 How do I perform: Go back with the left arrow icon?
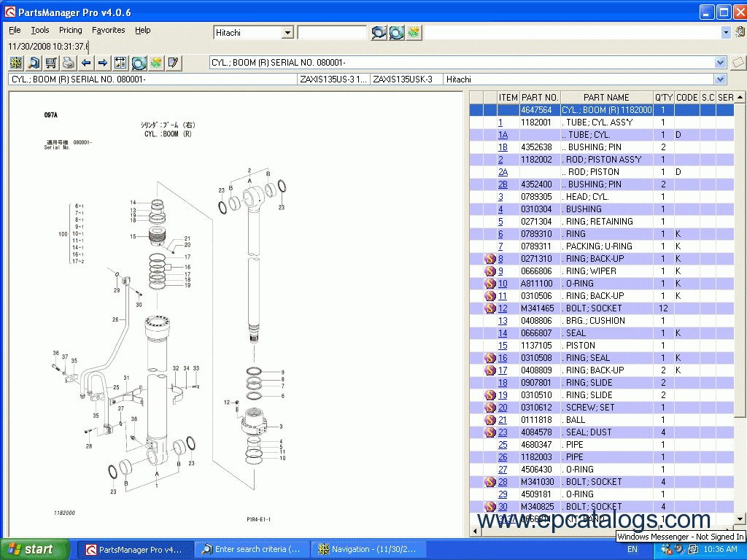[x=86, y=63]
